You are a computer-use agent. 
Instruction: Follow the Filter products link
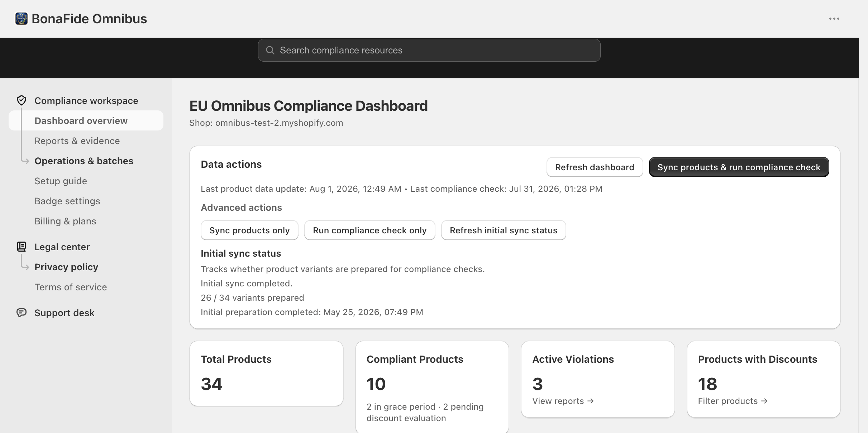coord(733,401)
